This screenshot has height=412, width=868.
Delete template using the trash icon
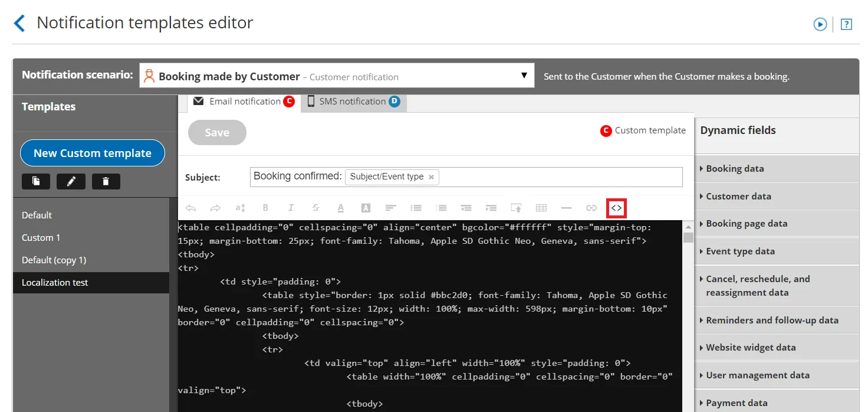[x=106, y=182]
